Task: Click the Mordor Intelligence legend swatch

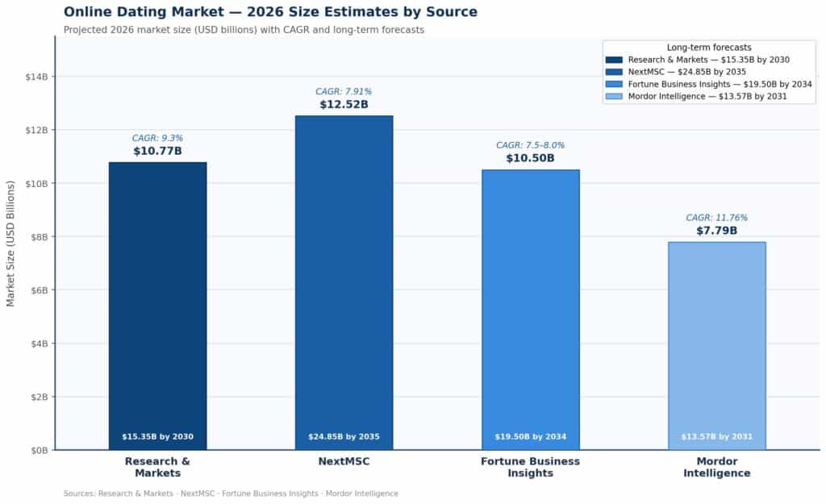Action: point(614,97)
